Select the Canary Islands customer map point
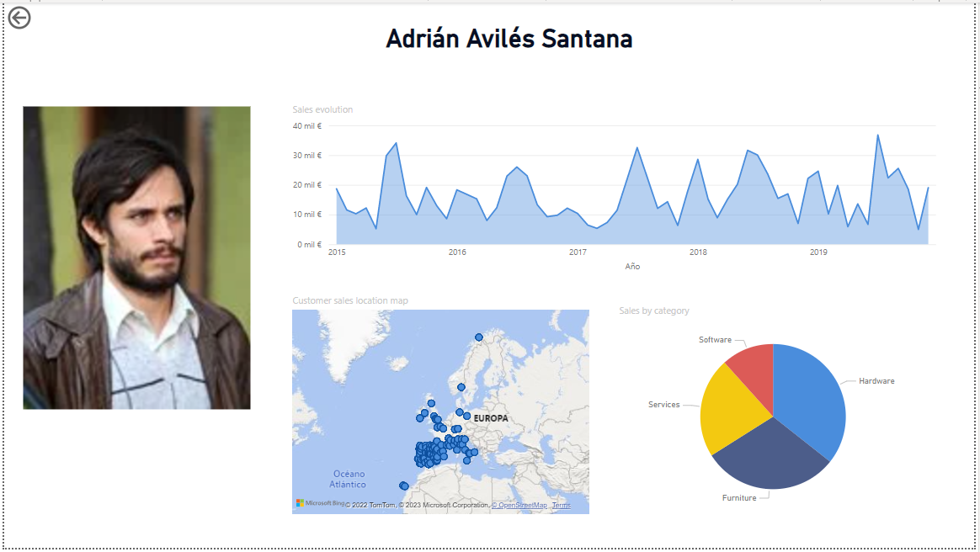Screen dimensions: 980x552 coord(404,486)
